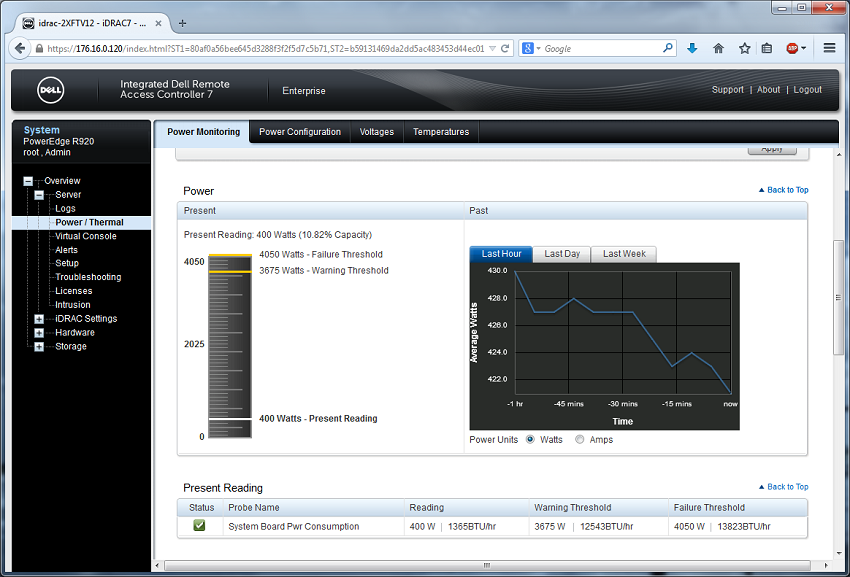
Task: Open Virtual Console in the tree
Action: pos(86,236)
